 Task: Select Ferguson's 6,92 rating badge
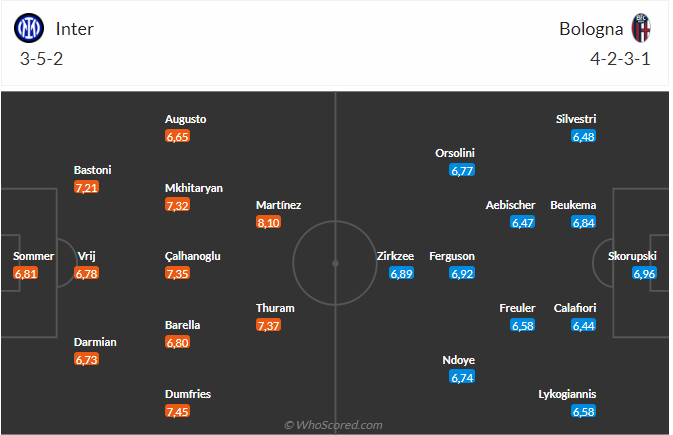coord(462,273)
